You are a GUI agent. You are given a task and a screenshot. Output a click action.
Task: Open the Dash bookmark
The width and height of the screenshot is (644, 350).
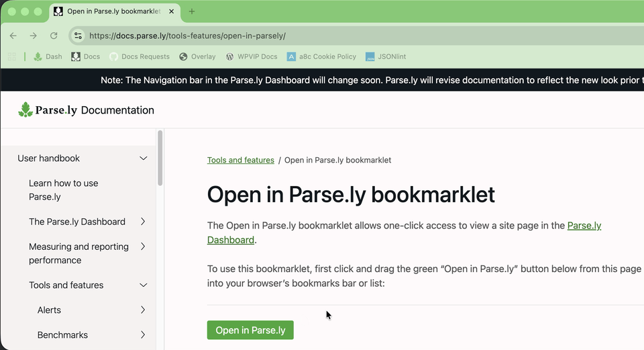tap(47, 57)
